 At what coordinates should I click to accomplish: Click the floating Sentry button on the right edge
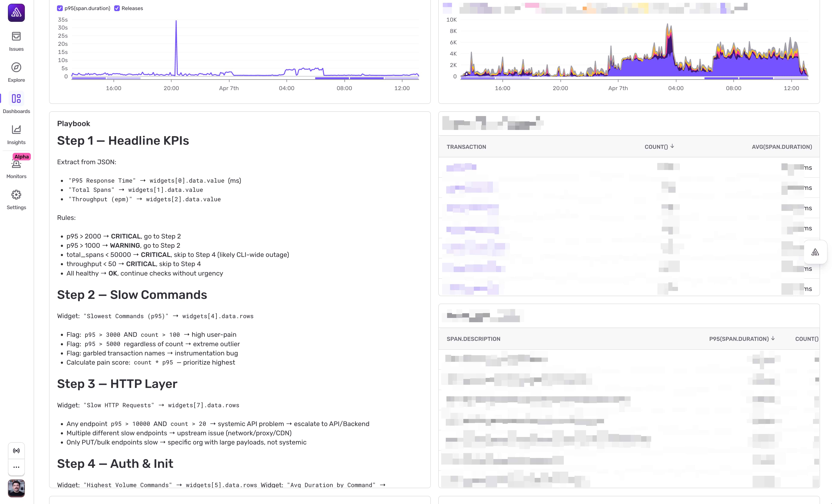815,252
